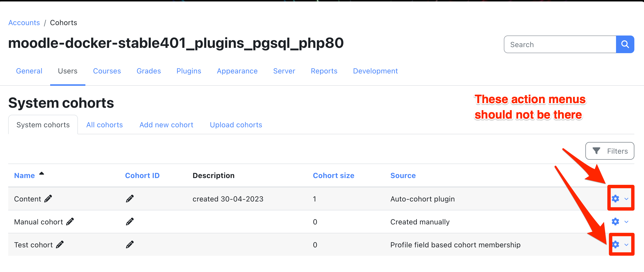Open the Courses admin tab
The height and width of the screenshot is (272, 644).
point(107,71)
